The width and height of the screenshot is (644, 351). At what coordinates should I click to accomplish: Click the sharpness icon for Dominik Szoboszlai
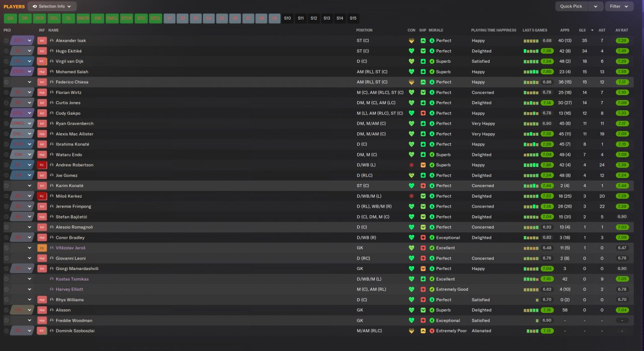423,331
